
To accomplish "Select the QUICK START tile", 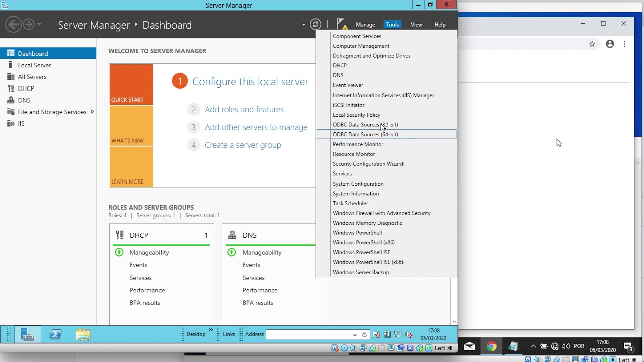I will click(x=131, y=84).
